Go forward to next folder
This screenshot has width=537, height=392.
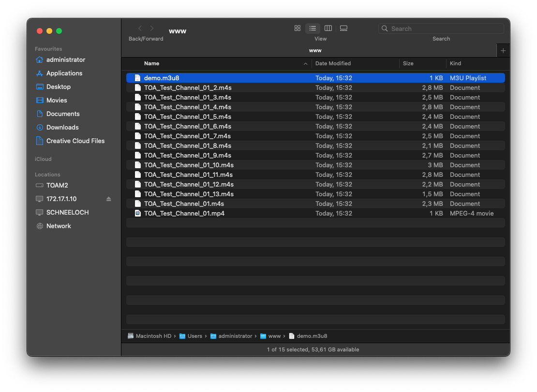[x=152, y=29]
